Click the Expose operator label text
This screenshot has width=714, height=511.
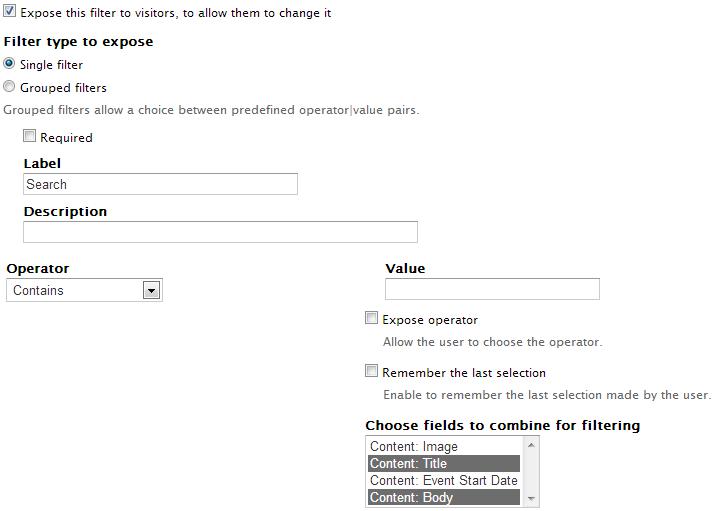point(430,320)
